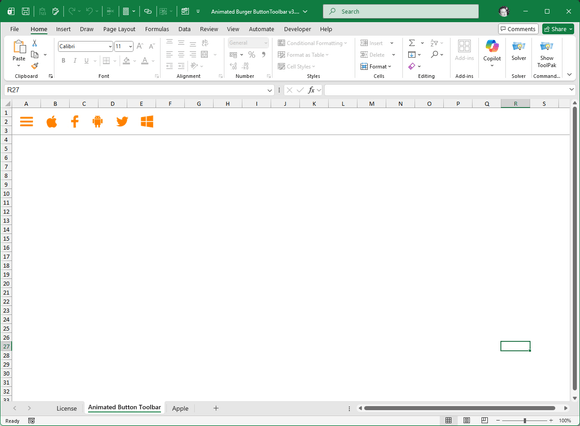Select column R header
The height and width of the screenshot is (426, 580).
[515, 104]
